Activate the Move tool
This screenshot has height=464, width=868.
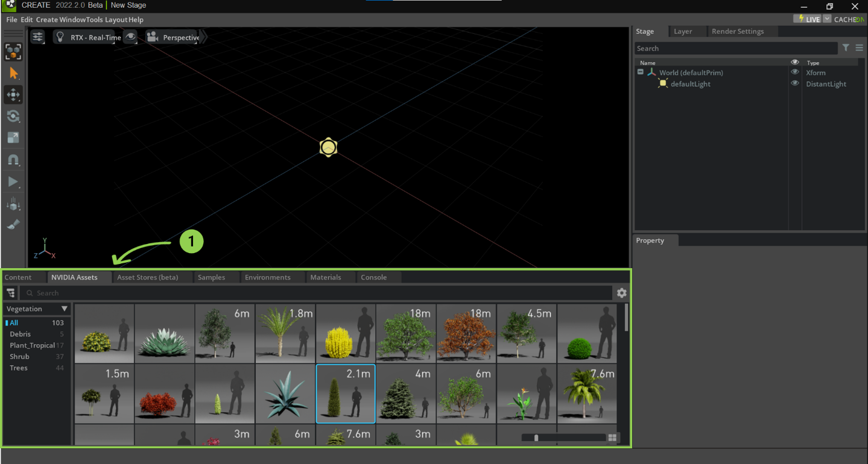click(13, 95)
